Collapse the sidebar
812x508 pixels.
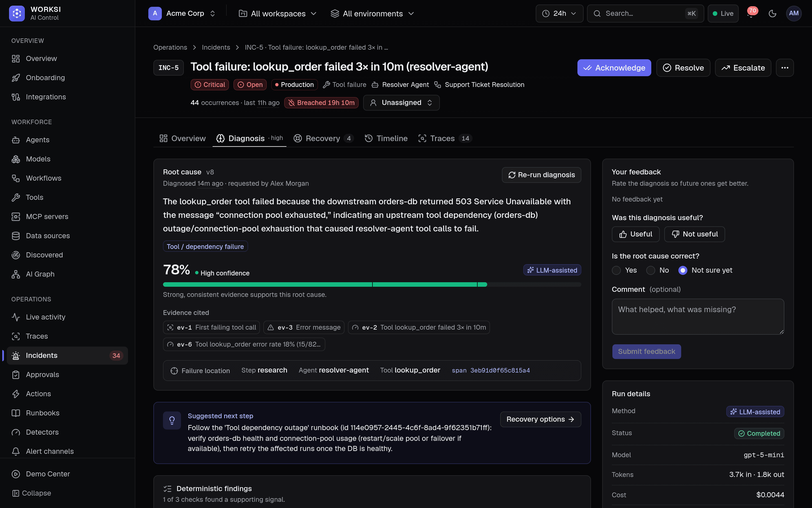pyautogui.click(x=32, y=493)
